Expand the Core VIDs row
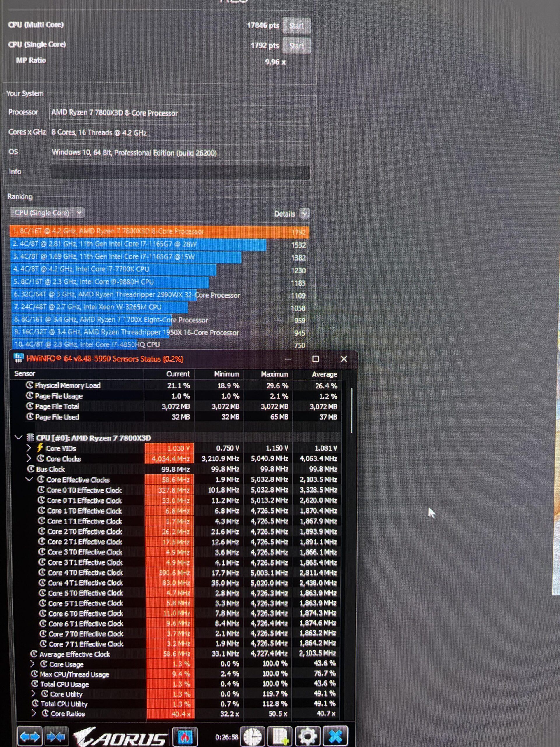560x747 pixels. (x=29, y=448)
